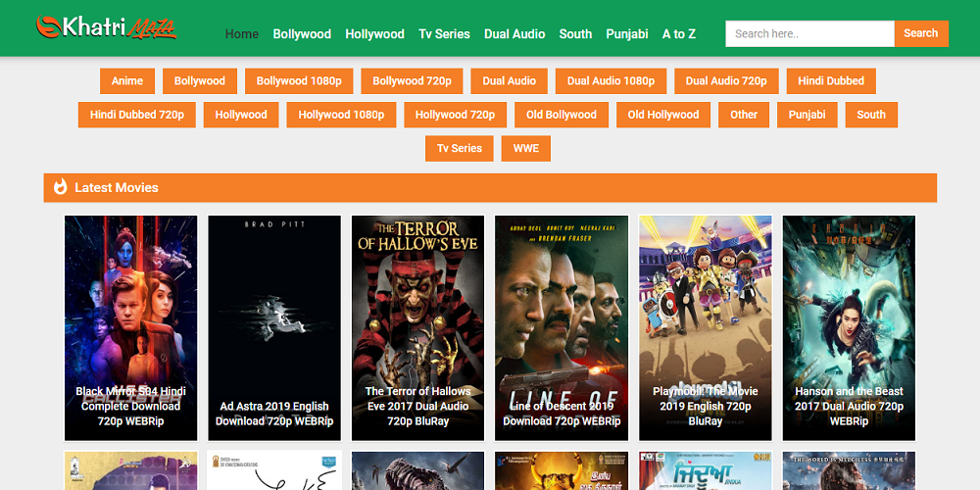Click the Latest Movies section header
The height and width of the screenshot is (490, 980).
point(490,187)
